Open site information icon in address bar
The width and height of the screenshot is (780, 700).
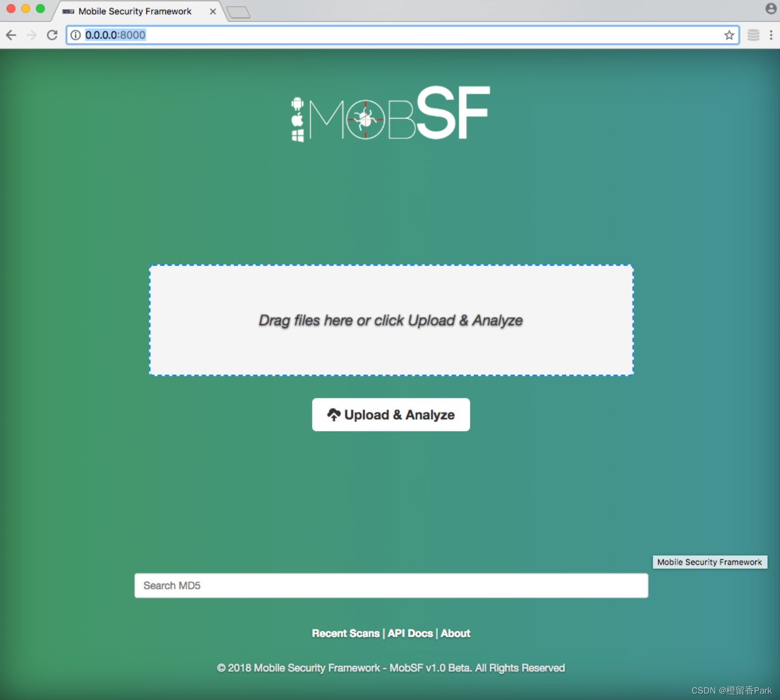[76, 35]
